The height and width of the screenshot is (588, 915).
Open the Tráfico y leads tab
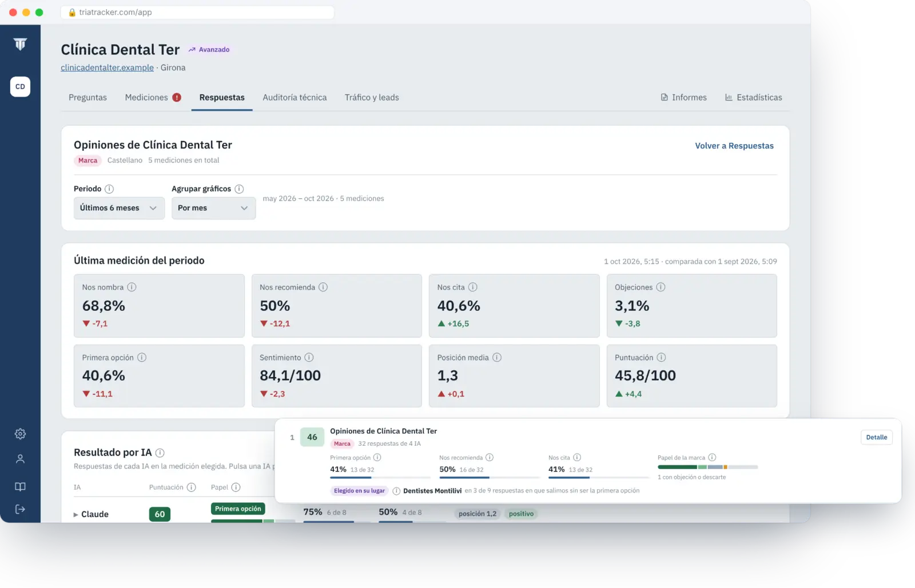(x=372, y=97)
